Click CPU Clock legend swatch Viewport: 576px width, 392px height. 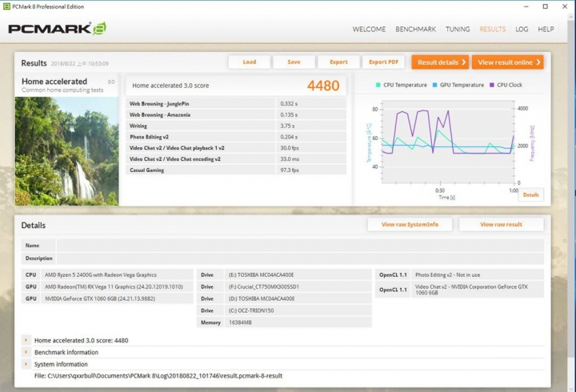click(x=491, y=85)
